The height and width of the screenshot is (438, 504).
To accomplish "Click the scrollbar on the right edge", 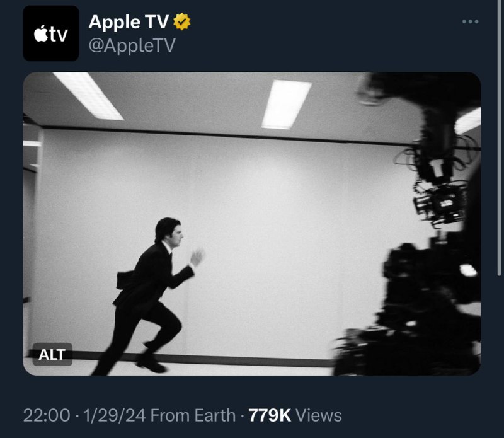I will click(x=499, y=138).
